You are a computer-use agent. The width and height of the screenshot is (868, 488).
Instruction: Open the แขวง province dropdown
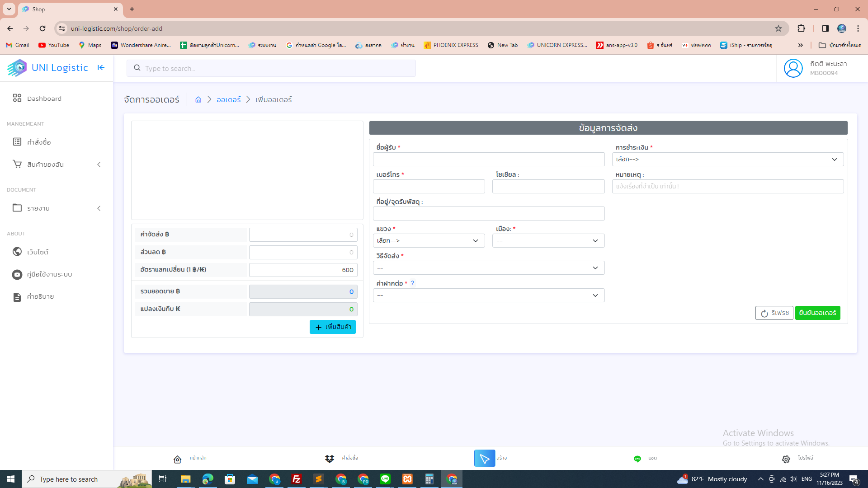click(429, 240)
